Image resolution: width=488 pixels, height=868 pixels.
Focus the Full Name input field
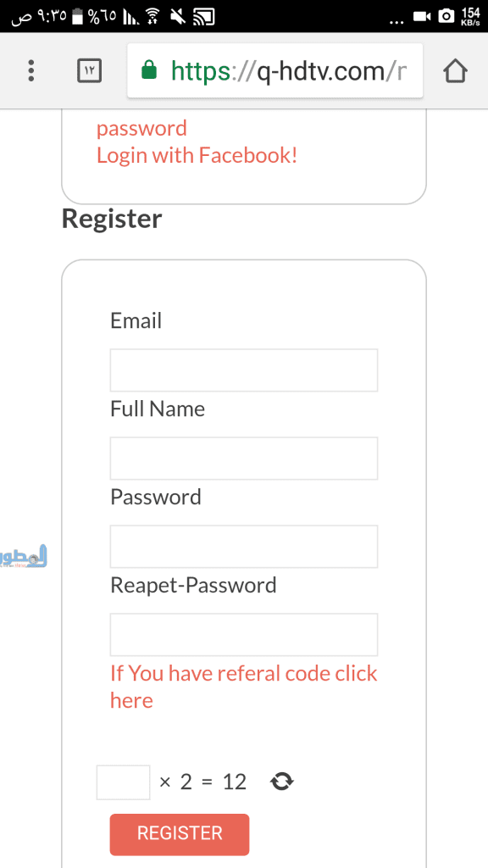[x=244, y=459]
